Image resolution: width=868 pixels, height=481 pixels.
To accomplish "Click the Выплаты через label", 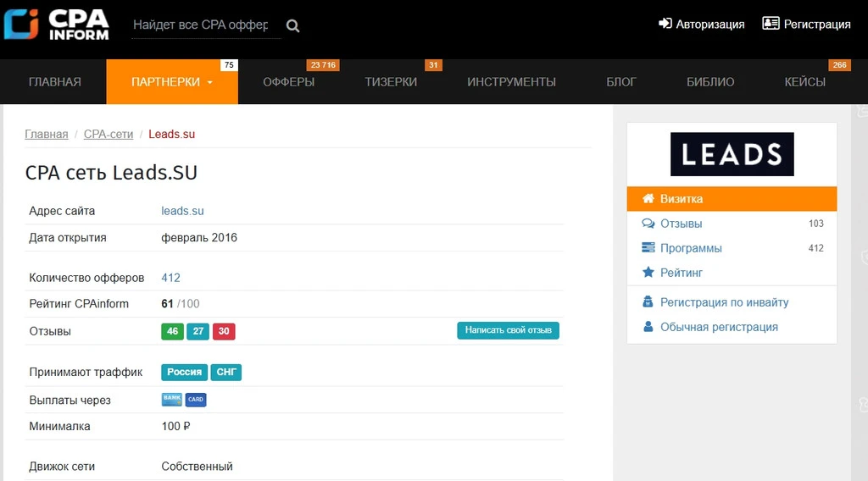I will 70,401.
